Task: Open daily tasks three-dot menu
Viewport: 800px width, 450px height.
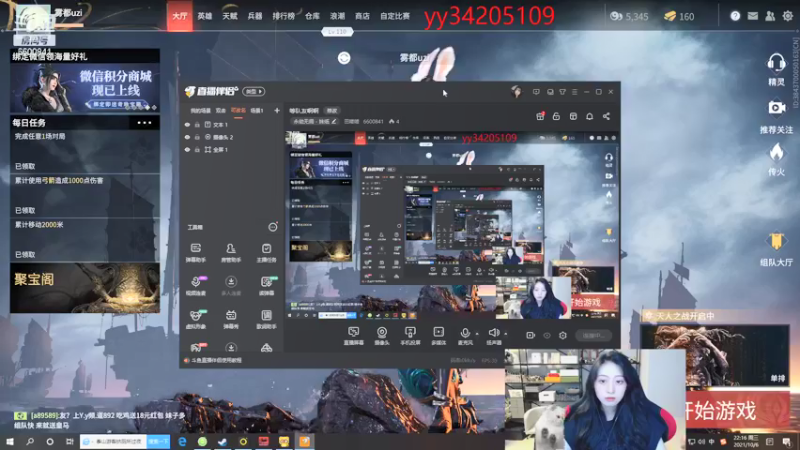Action: (x=144, y=123)
